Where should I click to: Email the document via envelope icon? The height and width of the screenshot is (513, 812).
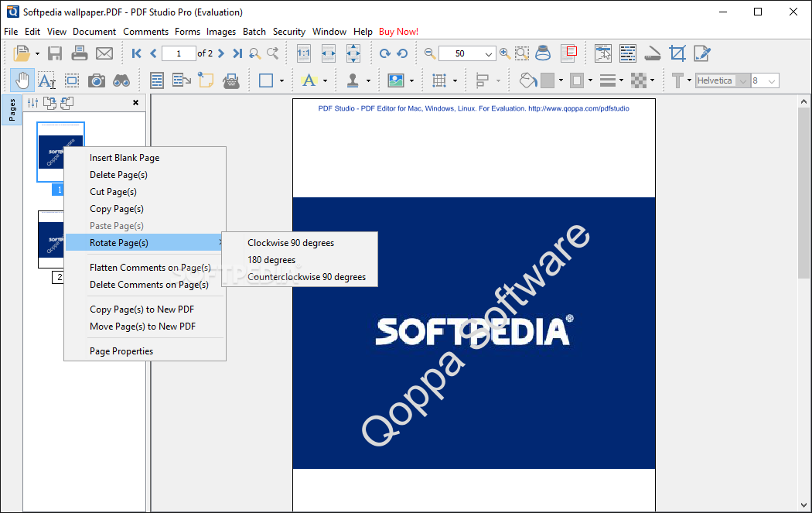pyautogui.click(x=104, y=53)
